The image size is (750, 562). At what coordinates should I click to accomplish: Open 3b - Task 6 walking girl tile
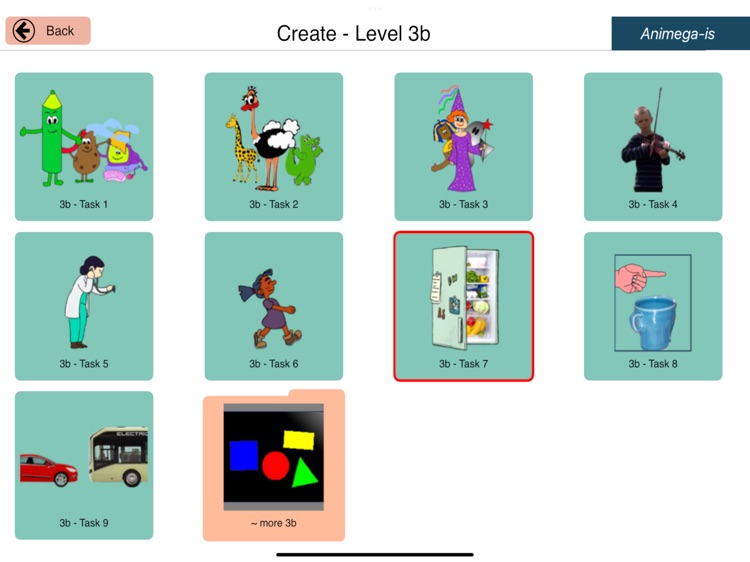point(274,306)
